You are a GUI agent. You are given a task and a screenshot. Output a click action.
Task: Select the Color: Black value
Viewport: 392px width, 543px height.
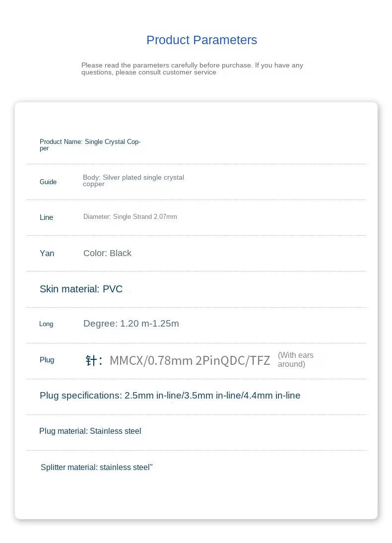pyautogui.click(x=107, y=254)
